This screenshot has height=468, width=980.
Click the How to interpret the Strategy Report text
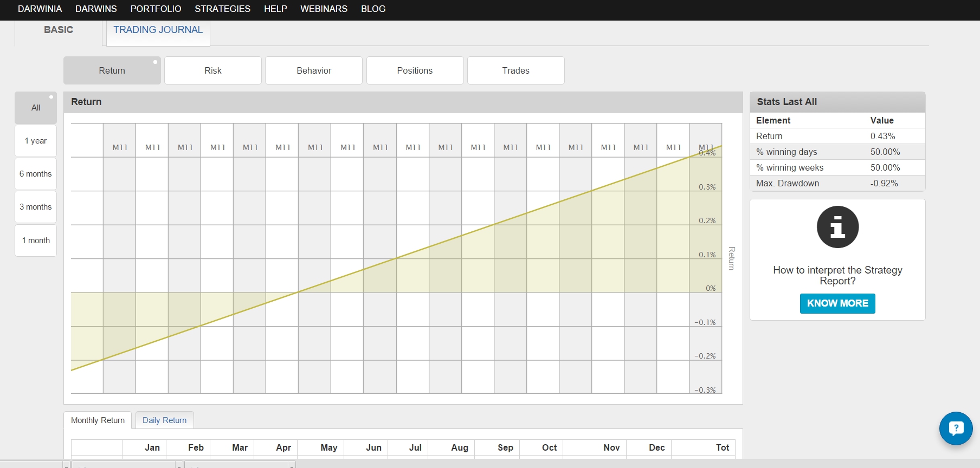[x=837, y=275]
